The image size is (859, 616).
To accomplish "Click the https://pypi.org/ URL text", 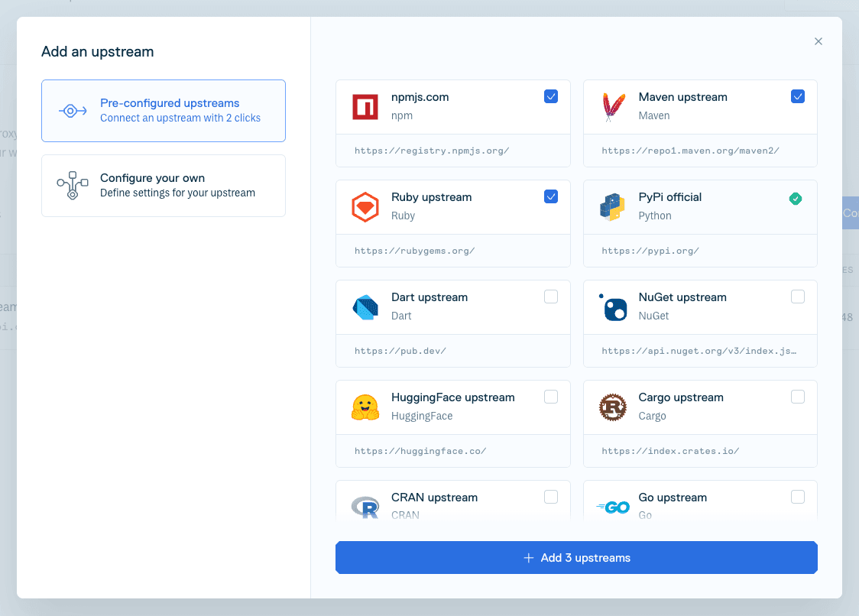I will pyautogui.click(x=650, y=251).
